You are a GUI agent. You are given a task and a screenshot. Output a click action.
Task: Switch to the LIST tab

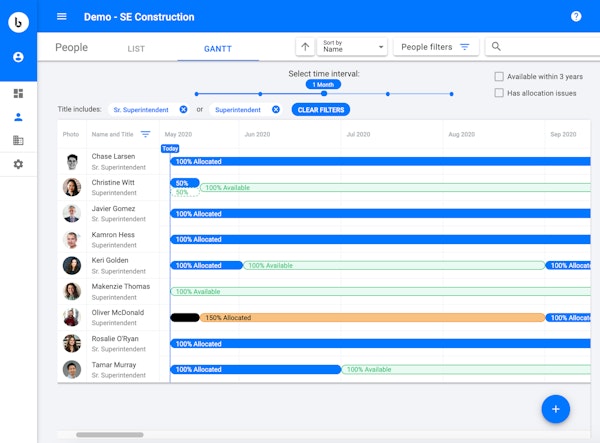pos(137,48)
